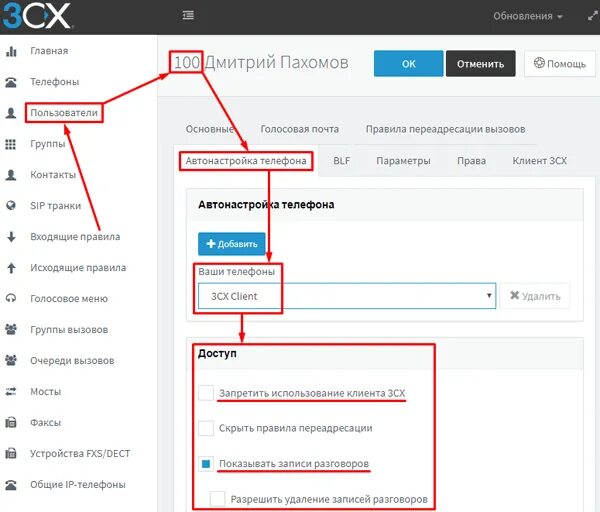
Task: Switch to the BLF tab
Action: (341, 161)
